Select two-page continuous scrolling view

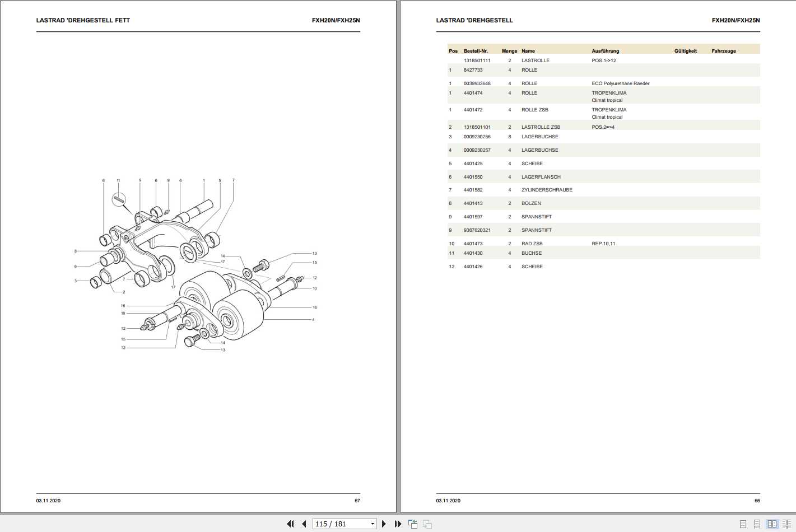click(x=786, y=524)
